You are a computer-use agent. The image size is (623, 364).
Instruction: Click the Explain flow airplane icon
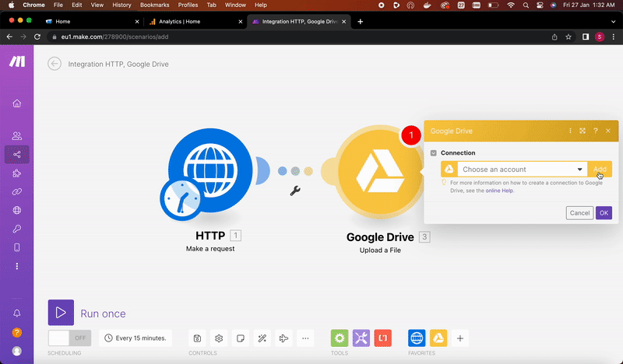tap(283, 338)
